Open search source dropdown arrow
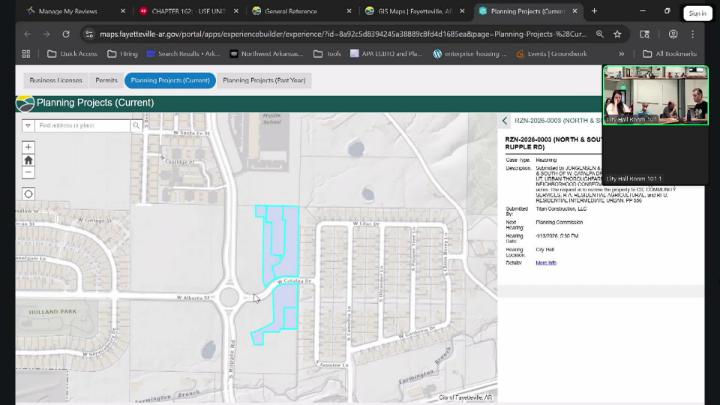 coord(28,125)
